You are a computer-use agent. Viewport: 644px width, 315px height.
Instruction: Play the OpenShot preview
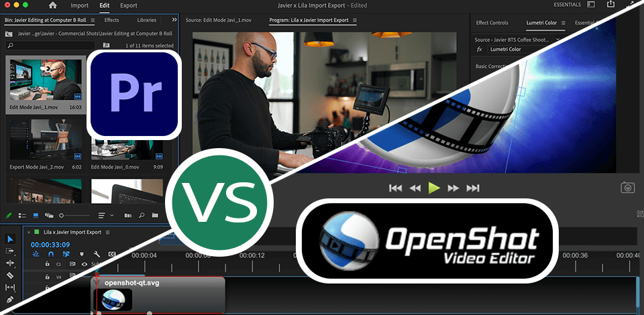click(x=434, y=188)
